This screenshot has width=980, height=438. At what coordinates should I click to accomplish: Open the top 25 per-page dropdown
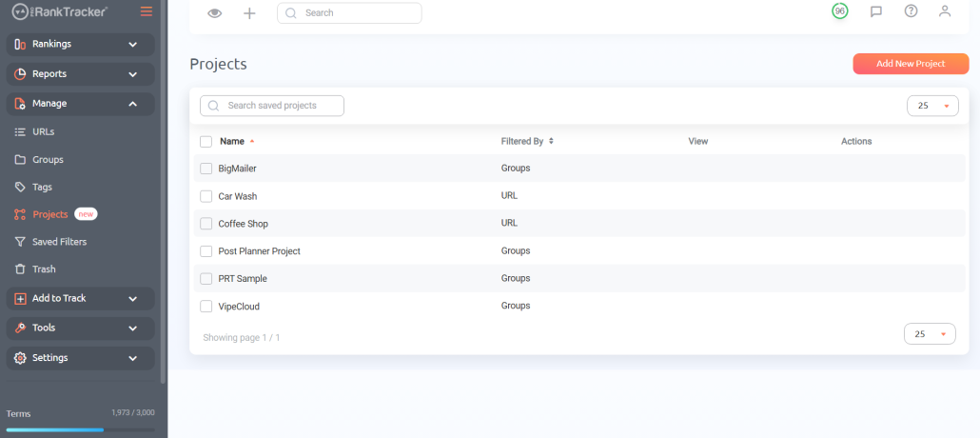click(932, 106)
